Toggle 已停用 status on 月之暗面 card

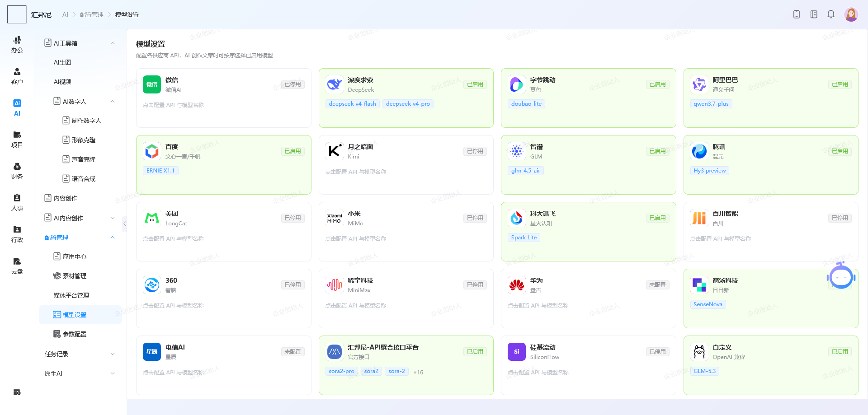pos(475,151)
